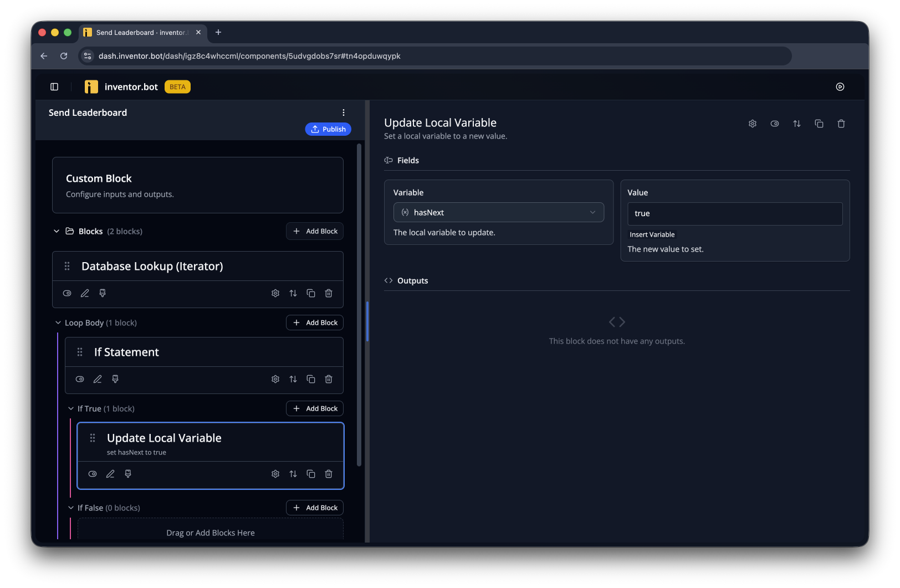This screenshot has width=900, height=588.
Task: Open Update Local Variable card settings
Action: [x=275, y=474]
